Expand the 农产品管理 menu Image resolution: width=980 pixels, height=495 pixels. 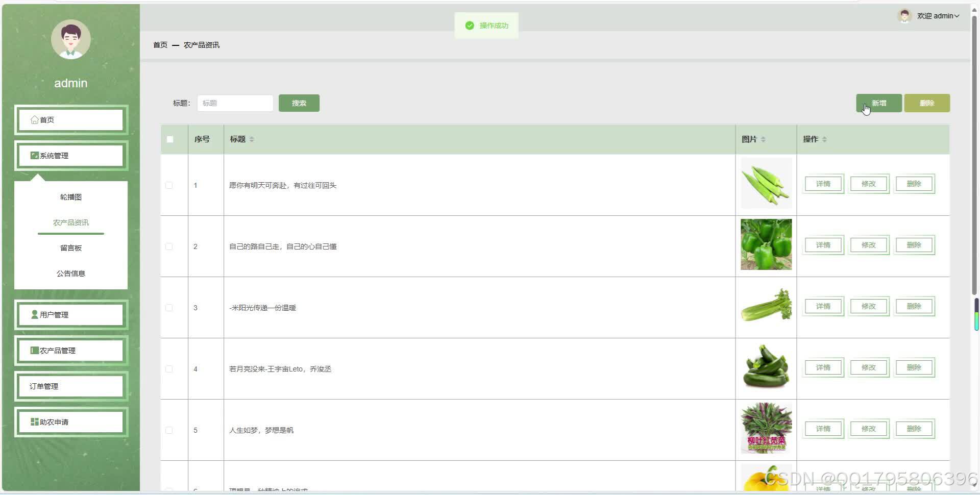71,351
